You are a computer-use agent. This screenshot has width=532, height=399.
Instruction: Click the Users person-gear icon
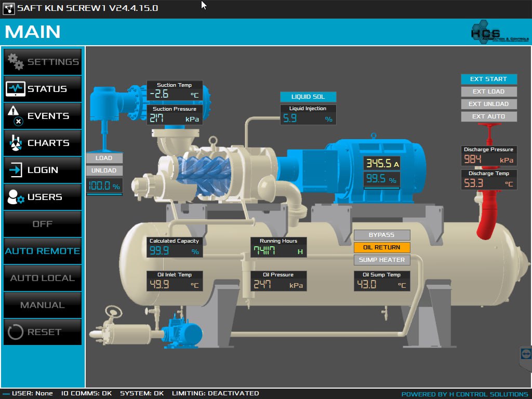pyautogui.click(x=15, y=197)
